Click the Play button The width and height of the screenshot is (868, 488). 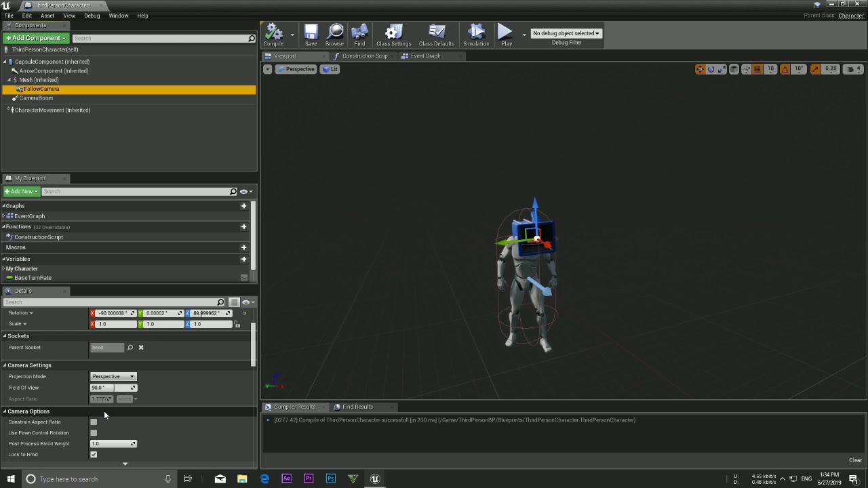(x=506, y=35)
